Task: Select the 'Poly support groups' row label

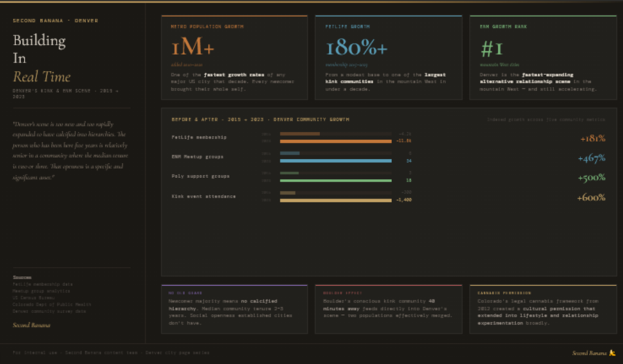Action: tap(200, 176)
